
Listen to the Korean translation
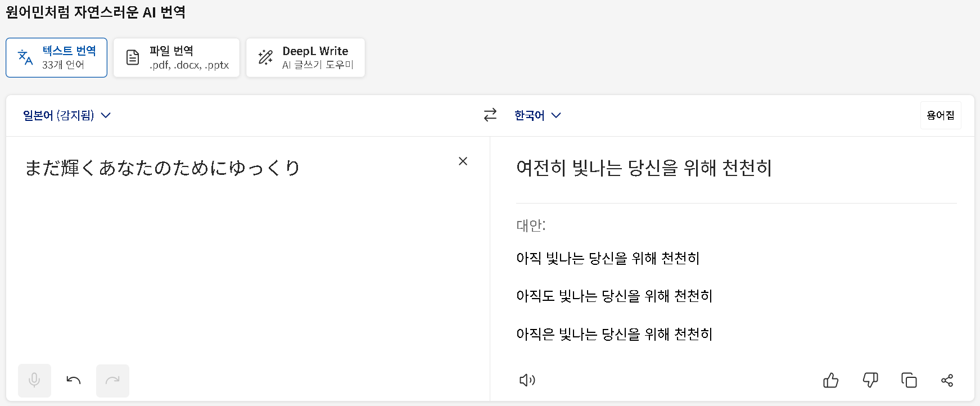527,380
